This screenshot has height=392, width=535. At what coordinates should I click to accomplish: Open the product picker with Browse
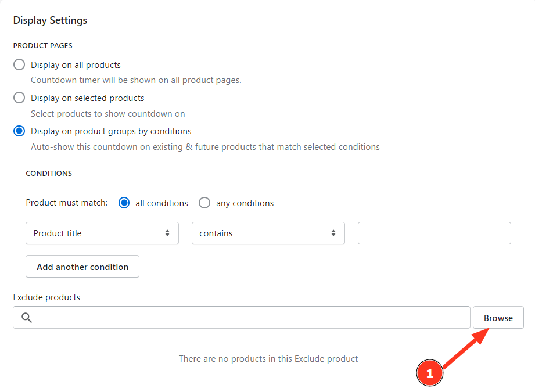498,318
